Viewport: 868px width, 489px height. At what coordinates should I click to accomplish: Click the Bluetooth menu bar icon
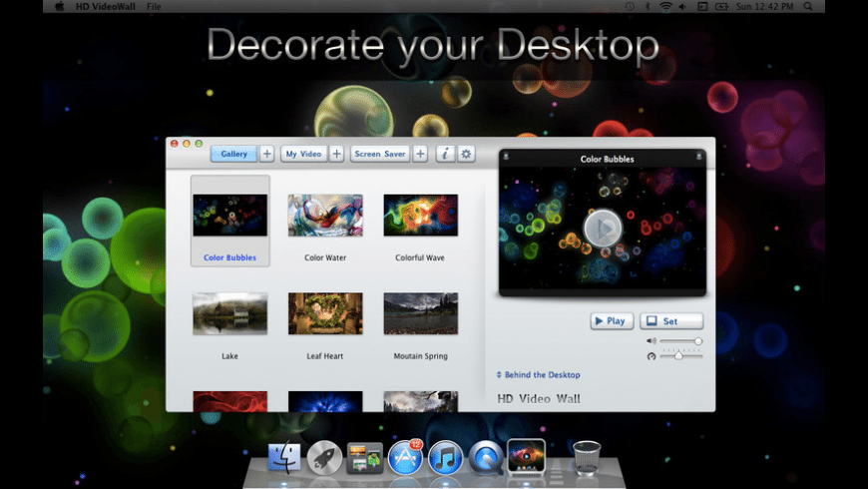click(x=648, y=7)
